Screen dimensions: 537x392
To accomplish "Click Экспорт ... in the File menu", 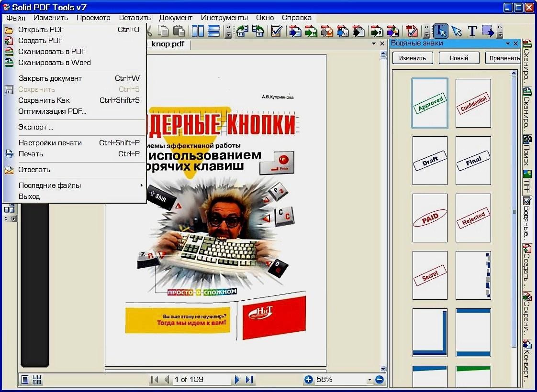I will click(75, 127).
